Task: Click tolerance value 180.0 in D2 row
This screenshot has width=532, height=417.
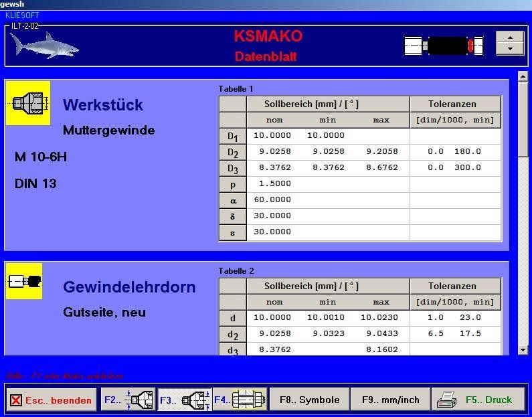Action: coord(468,151)
